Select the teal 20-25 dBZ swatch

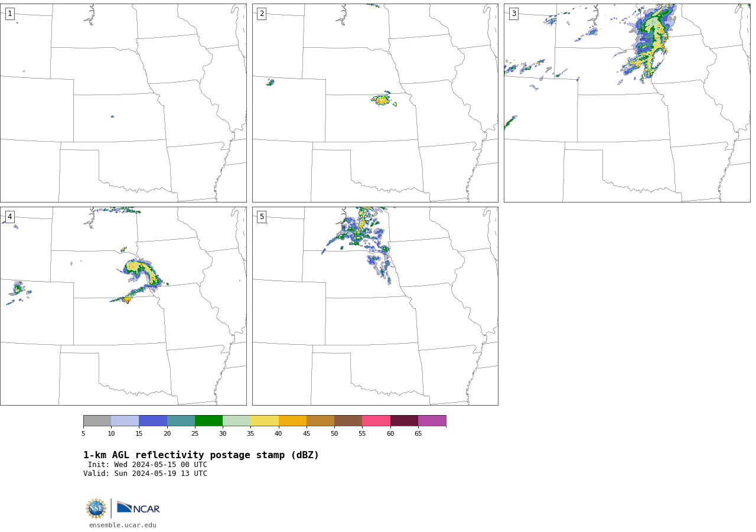(181, 421)
